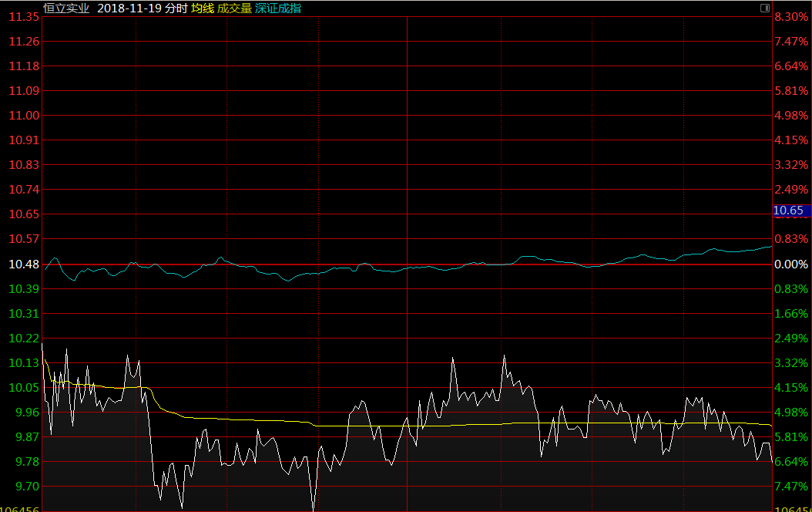
Task: Click the 6.64% green percentage label near bottom
Action: 791,462
